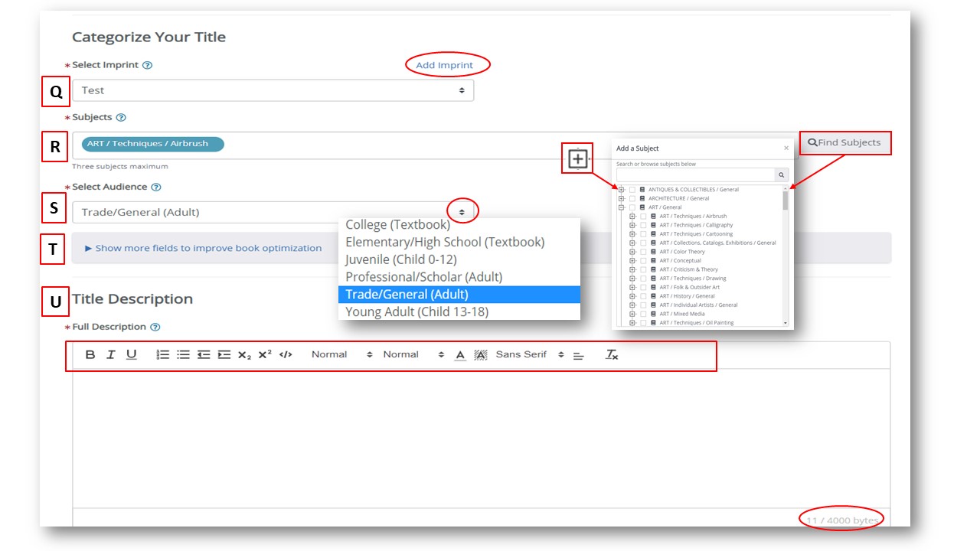Image resolution: width=980 pixels, height=551 pixels.
Task: Choose highlighted Trade/General (Adult) option
Action: point(459,294)
